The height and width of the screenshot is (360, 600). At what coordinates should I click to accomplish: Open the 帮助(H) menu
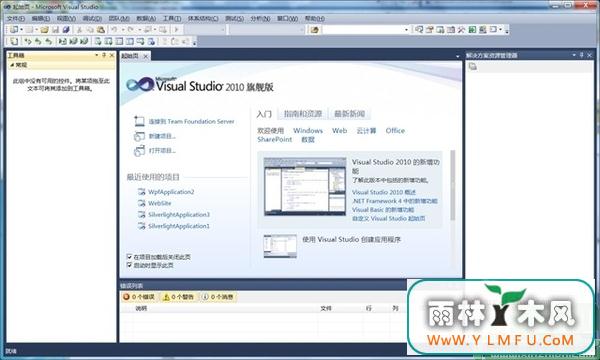pyautogui.click(x=315, y=18)
